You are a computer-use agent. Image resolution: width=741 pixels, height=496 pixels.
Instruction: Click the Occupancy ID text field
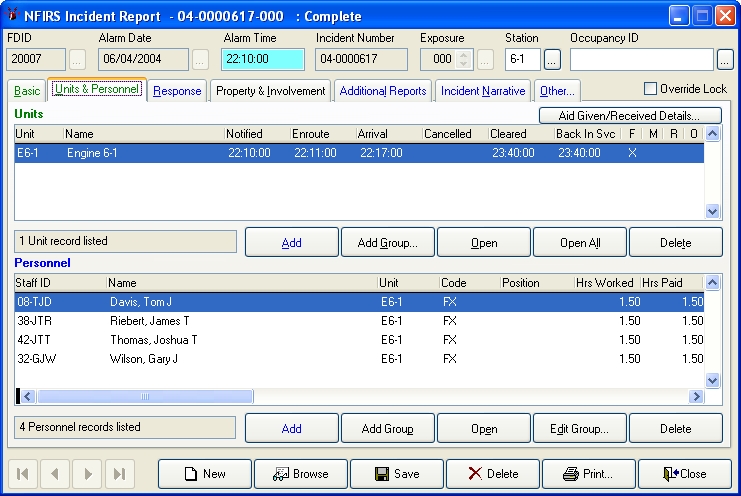(642, 60)
